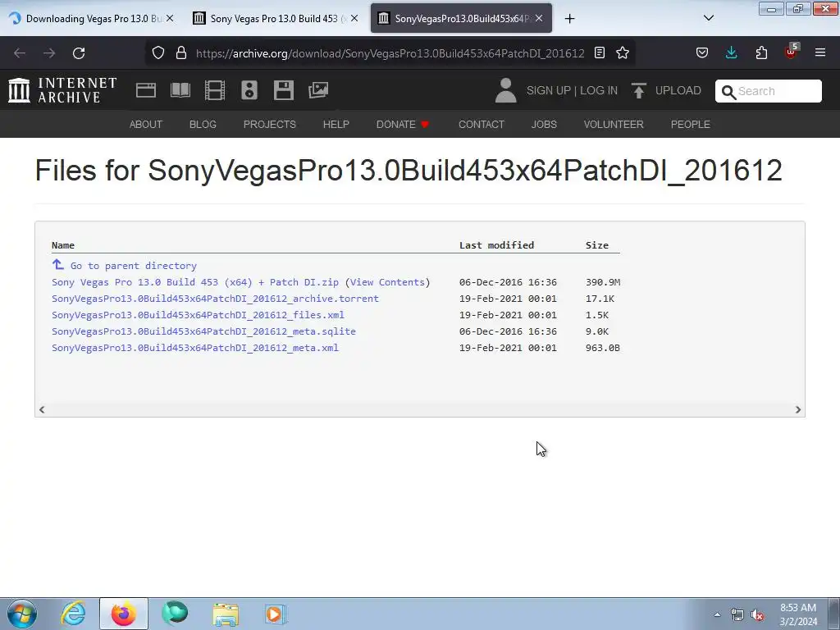
Task: Open the VOLUNTEER menu item
Action: point(614,125)
